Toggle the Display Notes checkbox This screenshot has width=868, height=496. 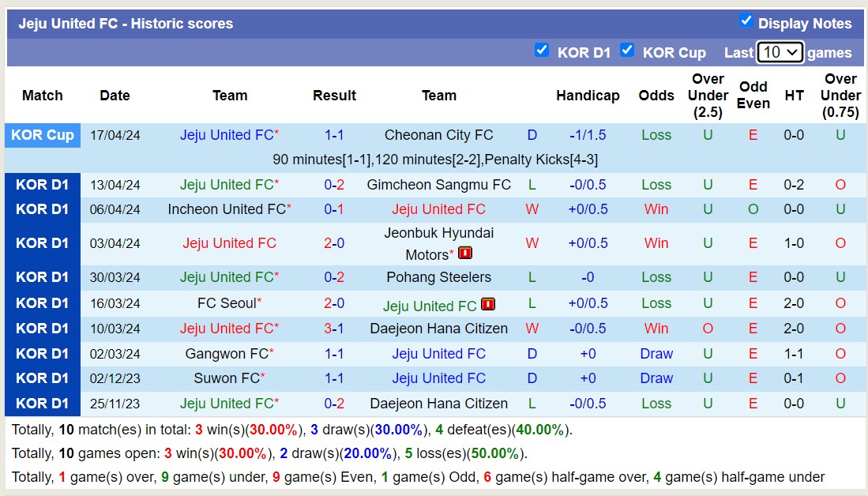[746, 21]
